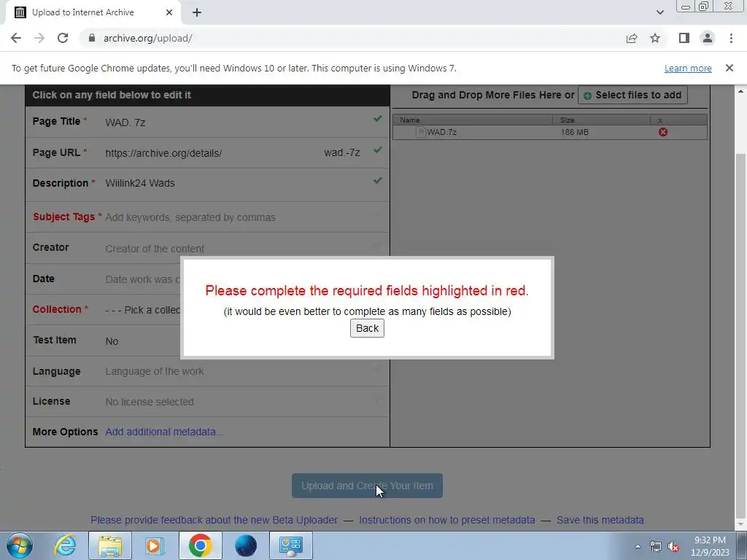Click the Internet Archive tab favicon
Viewport: 747px width, 560px height.
point(20,12)
